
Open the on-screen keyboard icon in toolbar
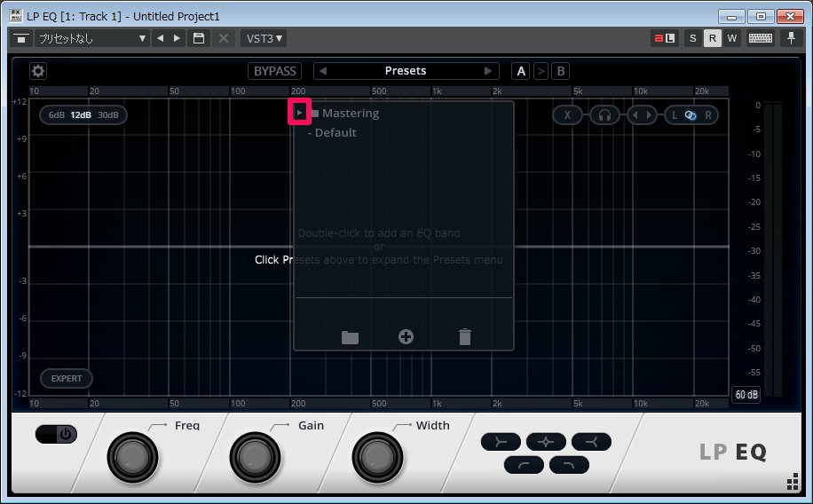(760, 38)
